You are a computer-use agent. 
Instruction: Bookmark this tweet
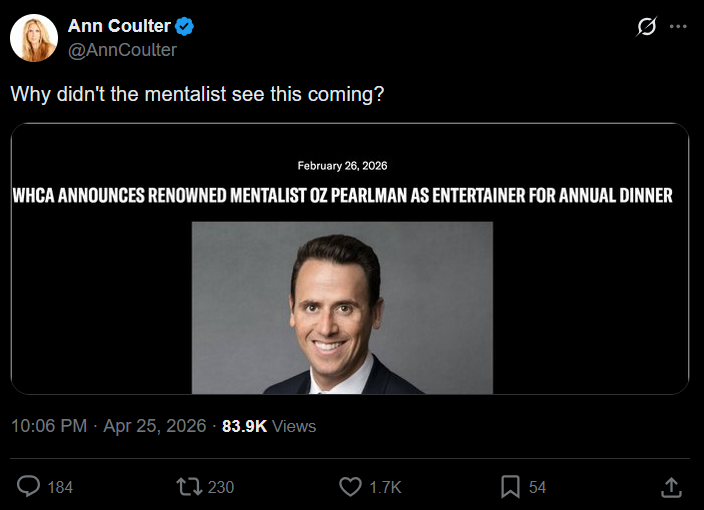(510, 486)
